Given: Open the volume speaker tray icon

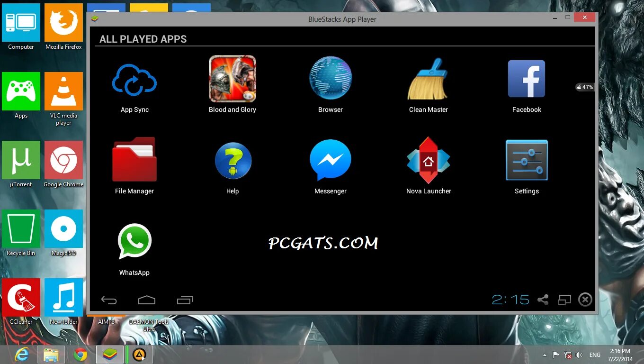Looking at the screenshot, I should 579,355.
